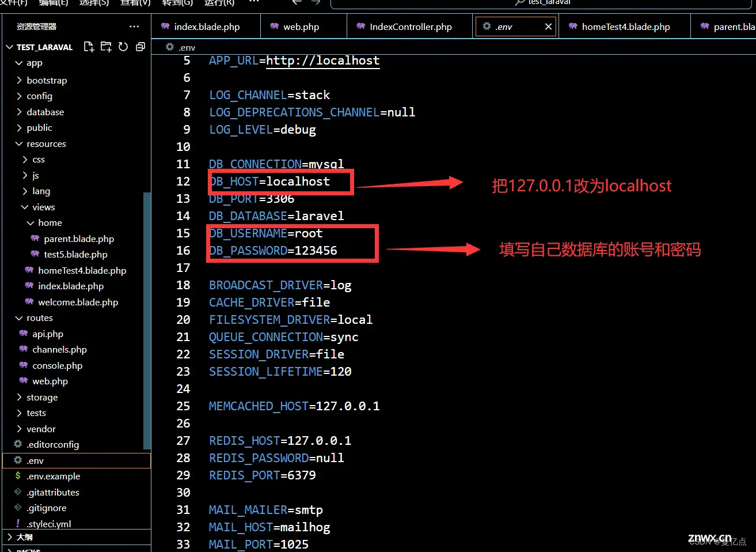Image resolution: width=756 pixels, height=552 pixels.
Task: Switch to the parent.blade.php editor tab
Action: (724, 27)
